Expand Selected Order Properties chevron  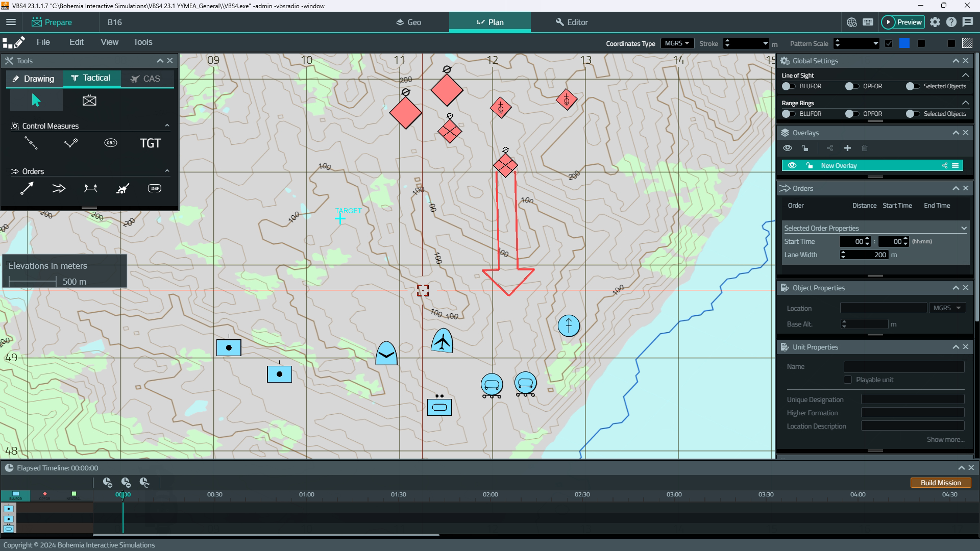964,228
